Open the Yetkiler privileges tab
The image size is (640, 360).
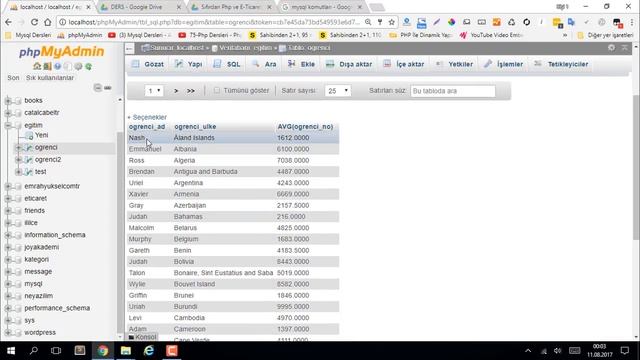[454, 64]
